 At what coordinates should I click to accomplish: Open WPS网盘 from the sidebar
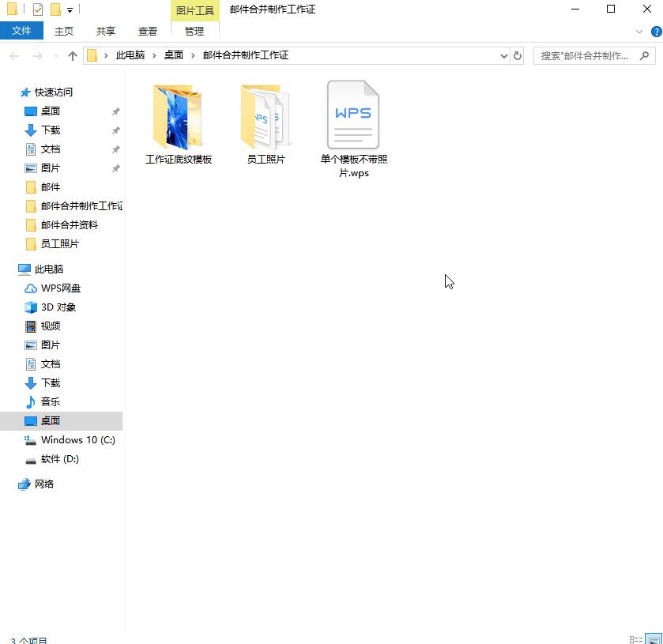[x=58, y=288]
